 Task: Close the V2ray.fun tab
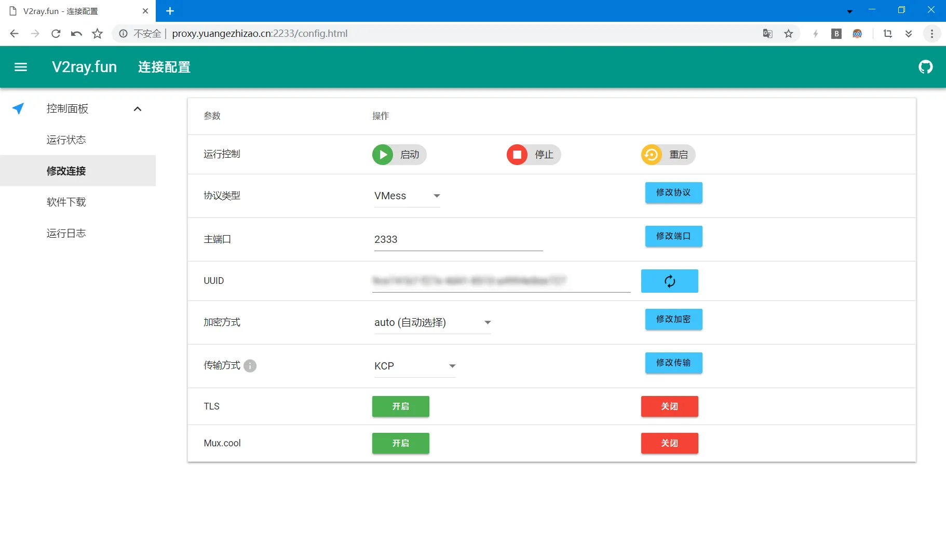[x=145, y=11]
